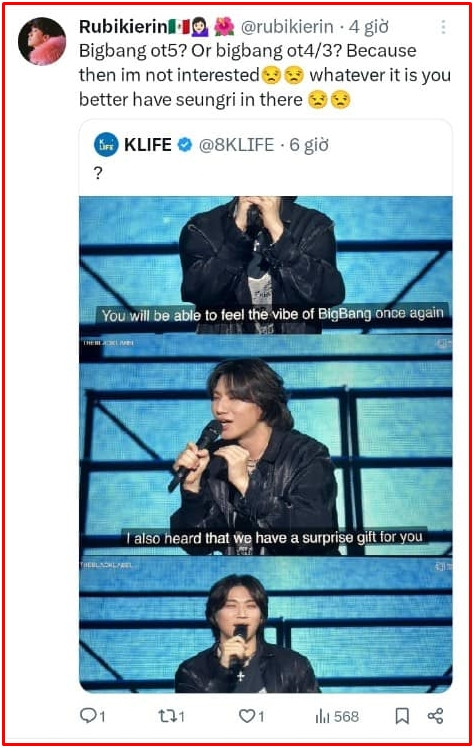474x748 pixels.
Task: Bookmark this tweet
Action: tap(402, 716)
